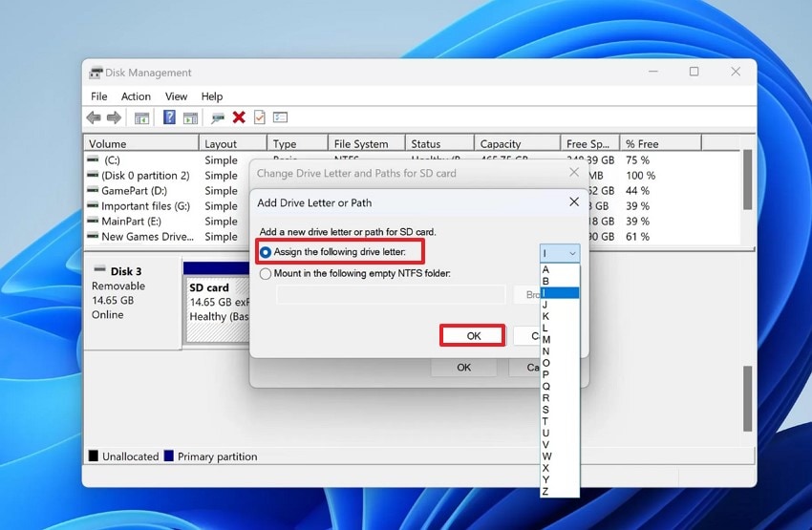Open the View menu
The image size is (812, 530).
click(x=176, y=96)
